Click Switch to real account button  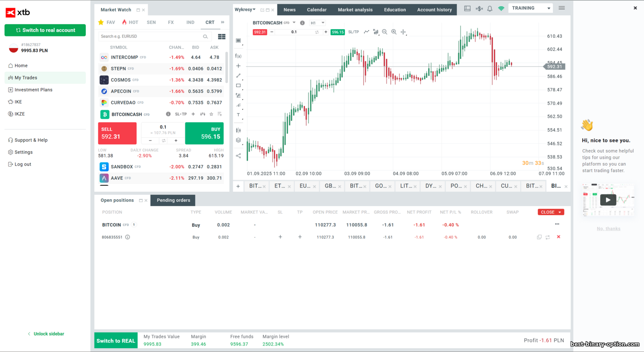[45, 30]
